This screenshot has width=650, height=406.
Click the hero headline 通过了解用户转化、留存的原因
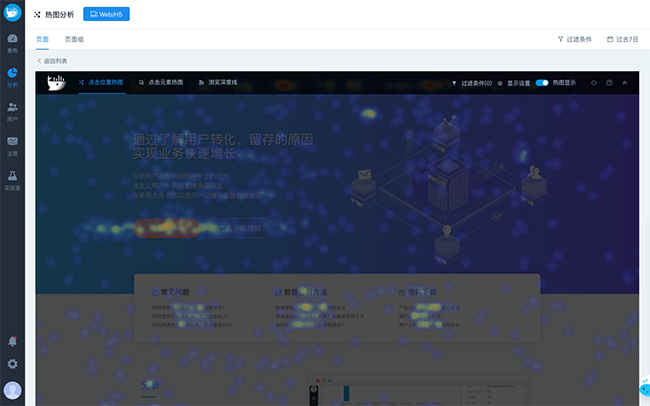click(223, 139)
